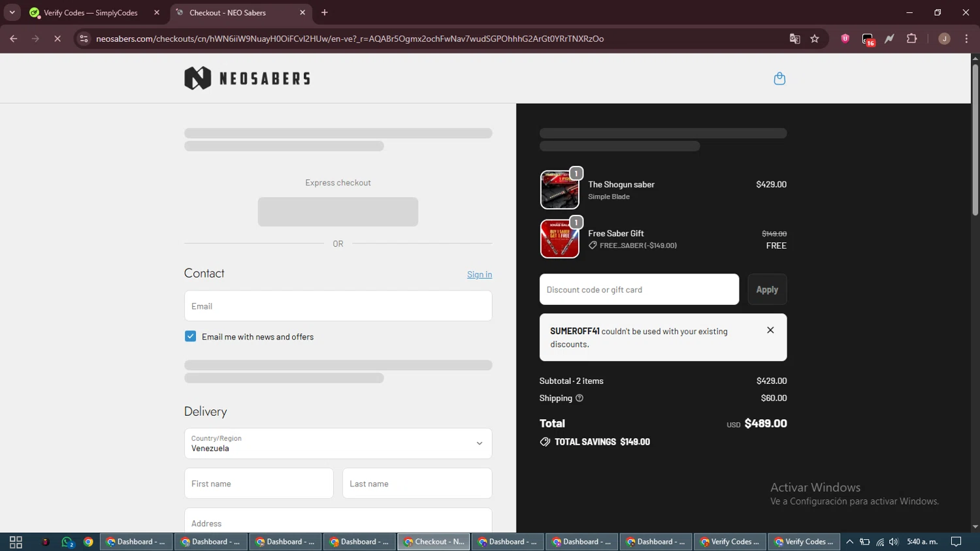
Task: Click the address bar URL
Action: [350, 39]
